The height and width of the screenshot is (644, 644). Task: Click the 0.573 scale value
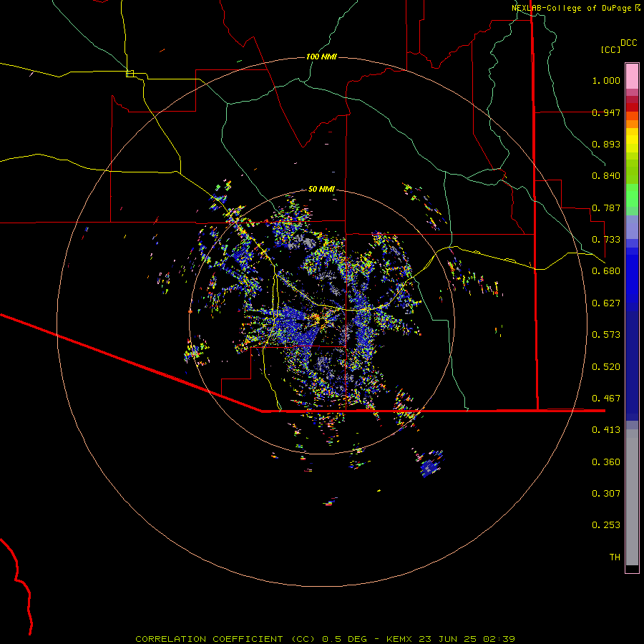pos(606,335)
